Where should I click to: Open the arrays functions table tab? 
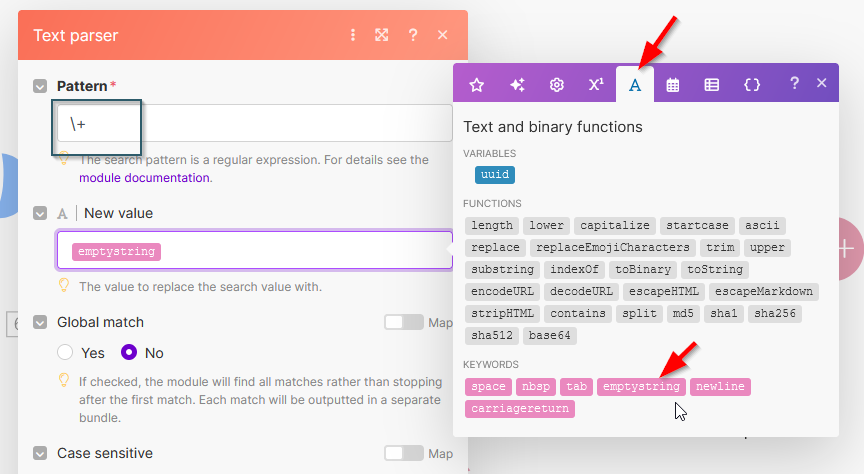click(711, 85)
